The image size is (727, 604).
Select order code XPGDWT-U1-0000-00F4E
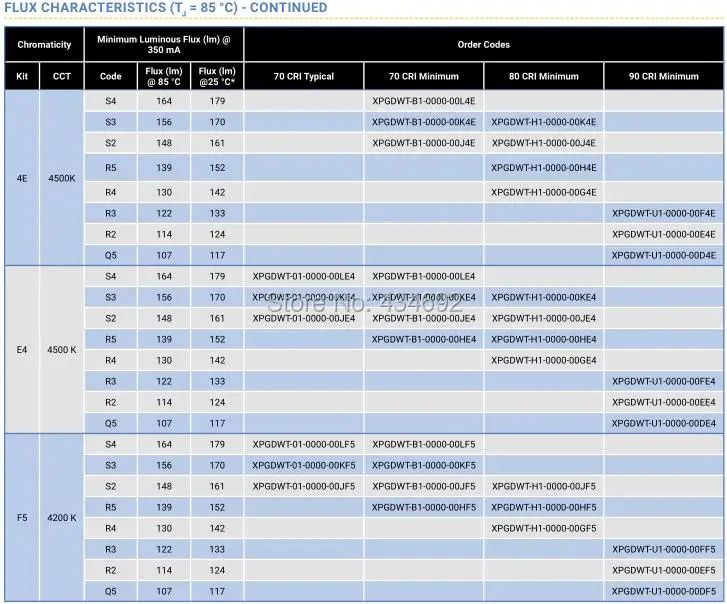tap(663, 214)
